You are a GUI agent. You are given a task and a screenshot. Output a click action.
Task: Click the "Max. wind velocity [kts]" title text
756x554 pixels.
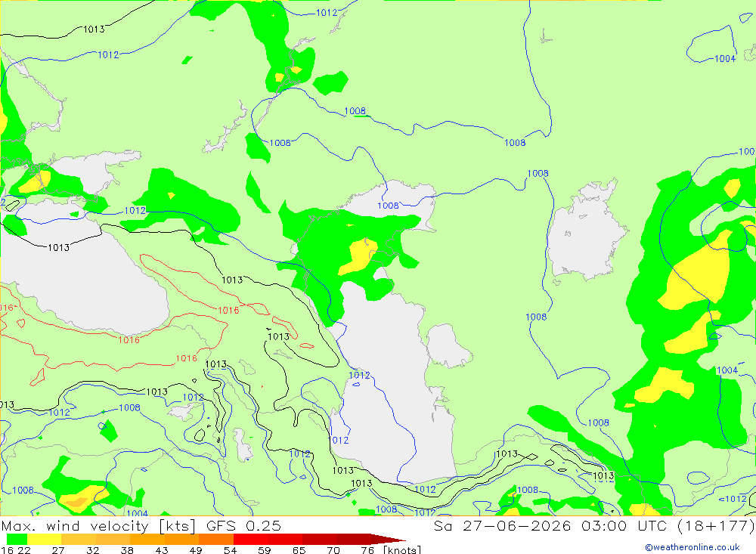pyautogui.click(x=98, y=525)
